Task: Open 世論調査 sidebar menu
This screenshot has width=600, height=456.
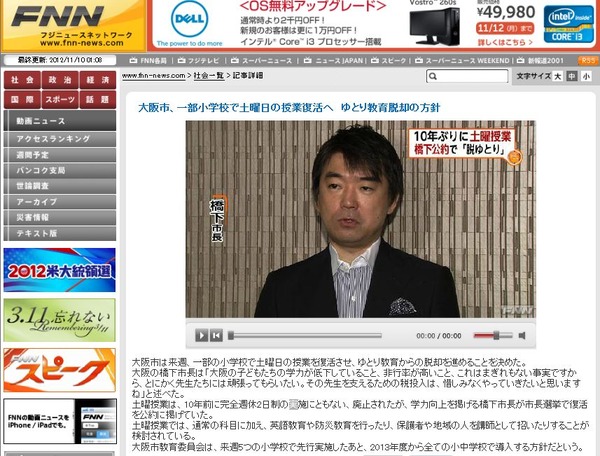Action: [60, 186]
